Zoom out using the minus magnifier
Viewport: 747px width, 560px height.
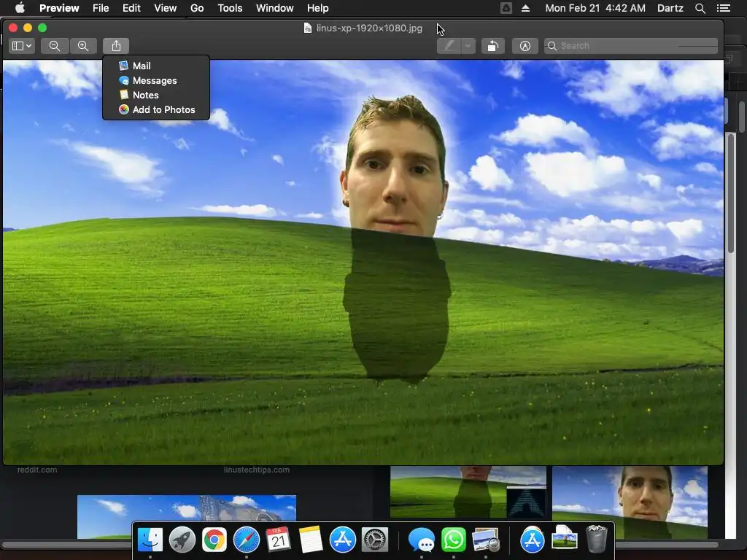click(54, 46)
